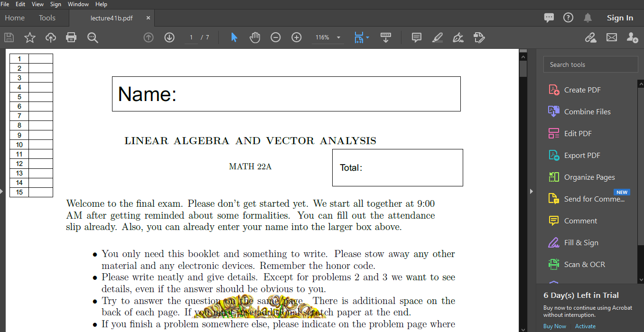Screen dimensions: 644x332
Task: Open the View menu
Action: point(37,4)
